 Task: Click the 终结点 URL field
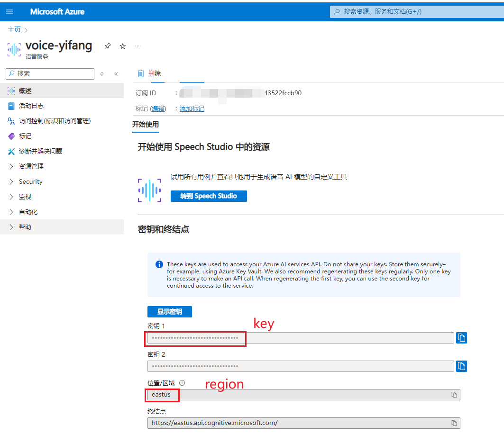click(x=304, y=423)
